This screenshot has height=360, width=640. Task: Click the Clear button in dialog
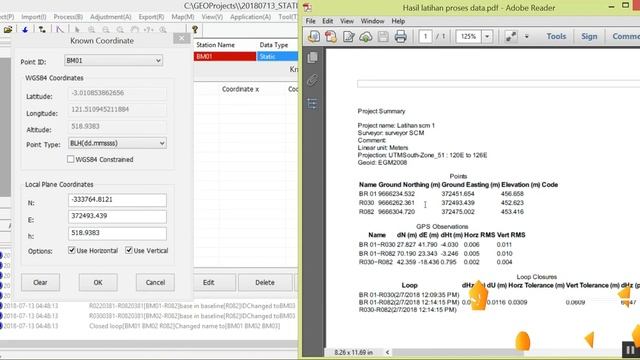pos(40,282)
